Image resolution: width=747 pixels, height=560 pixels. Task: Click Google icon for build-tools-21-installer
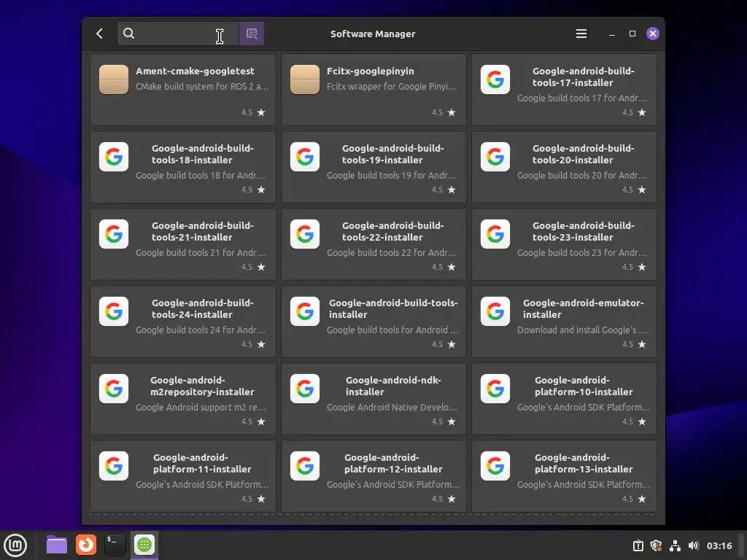[x=114, y=234]
